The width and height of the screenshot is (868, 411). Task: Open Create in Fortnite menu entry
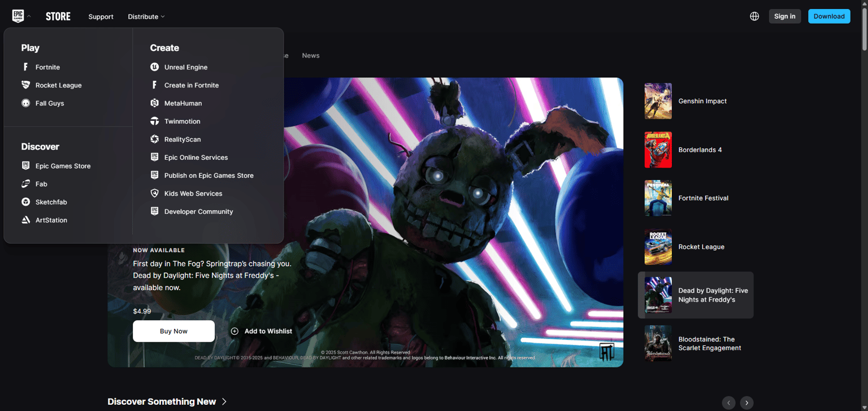click(x=192, y=85)
